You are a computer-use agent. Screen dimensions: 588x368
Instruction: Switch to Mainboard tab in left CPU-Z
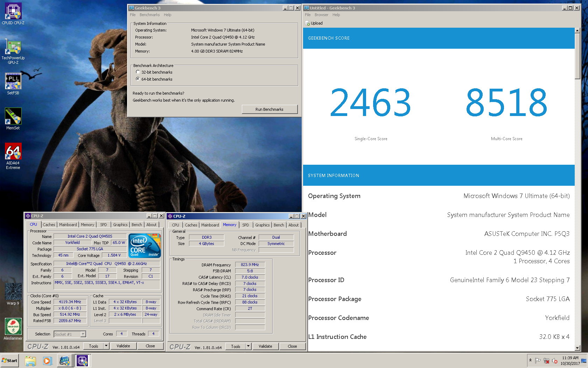(68, 225)
